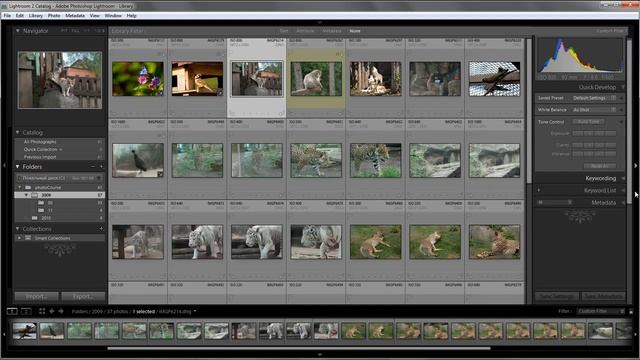Click the Sync Settings button
The width and height of the screenshot is (640, 360).
557,296
